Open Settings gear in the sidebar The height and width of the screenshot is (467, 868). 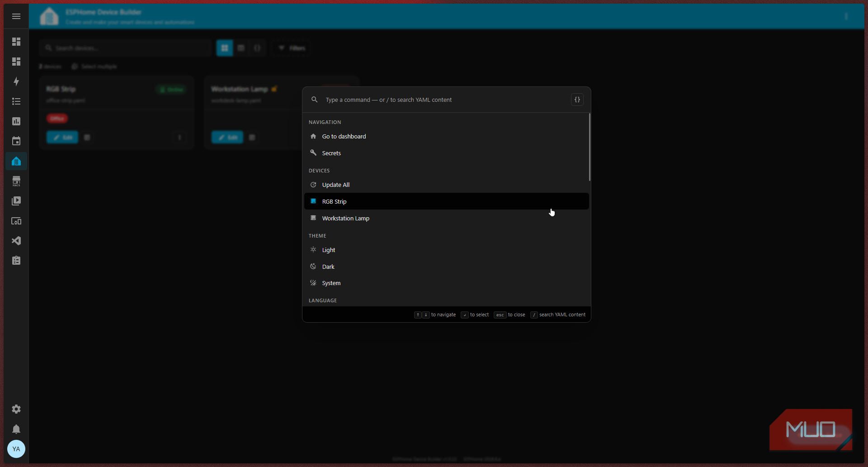coord(16,409)
